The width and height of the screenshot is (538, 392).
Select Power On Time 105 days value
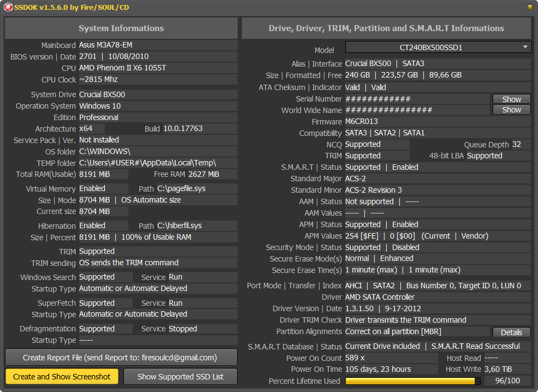point(391,369)
